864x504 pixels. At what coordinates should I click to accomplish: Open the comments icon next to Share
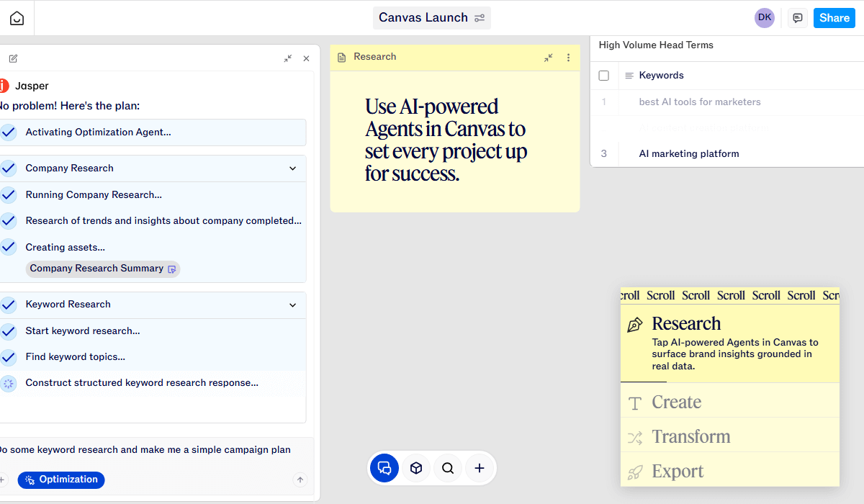798,18
